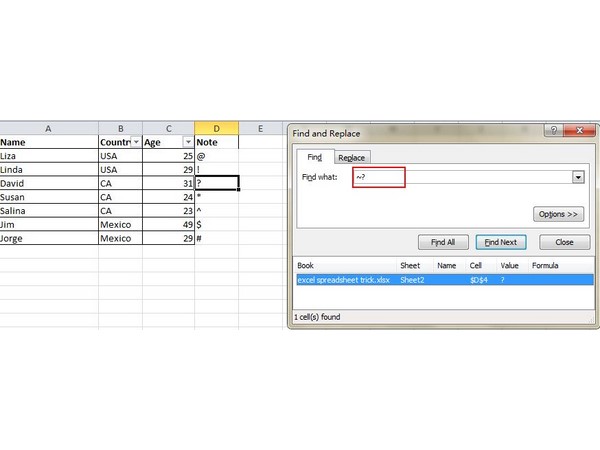Select the age cell showing 23
This screenshot has width=600, height=450.
coord(168,211)
